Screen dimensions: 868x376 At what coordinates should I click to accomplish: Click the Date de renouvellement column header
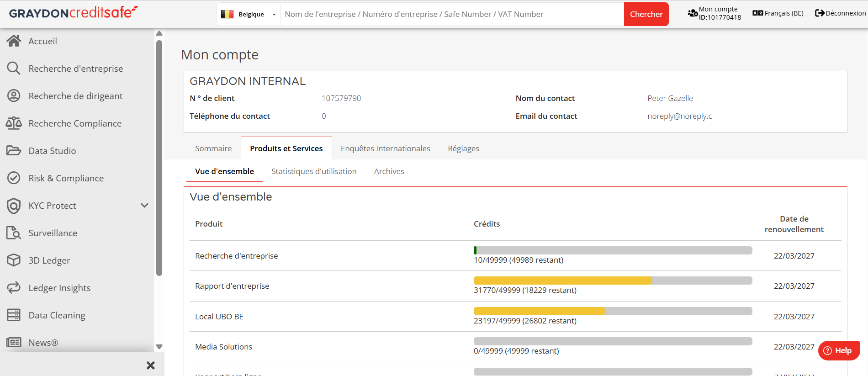794,224
